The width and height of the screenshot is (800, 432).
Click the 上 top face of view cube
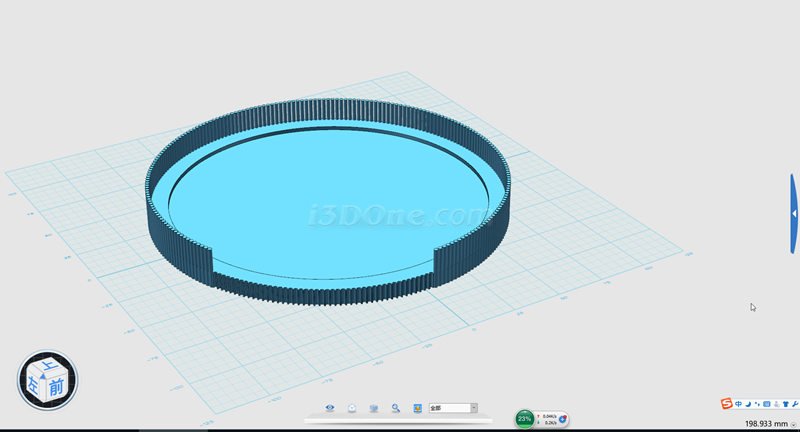click(48, 367)
